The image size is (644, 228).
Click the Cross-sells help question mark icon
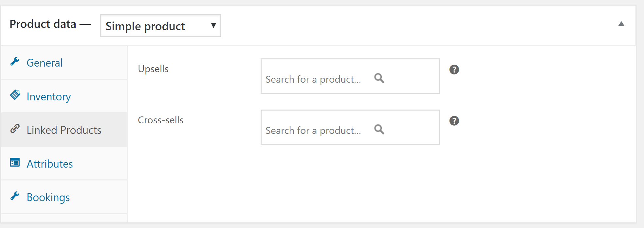click(454, 121)
